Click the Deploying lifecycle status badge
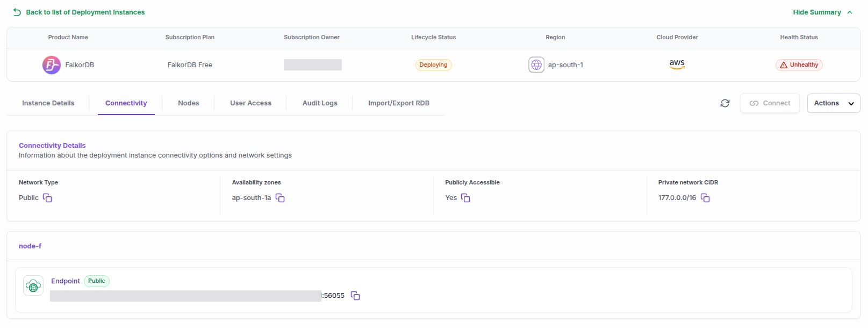868x328 pixels. point(433,65)
